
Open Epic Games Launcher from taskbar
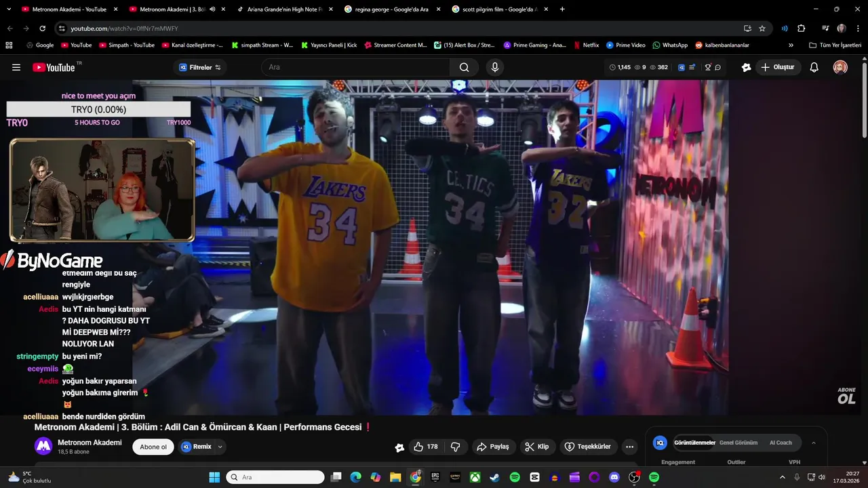pyautogui.click(x=435, y=477)
